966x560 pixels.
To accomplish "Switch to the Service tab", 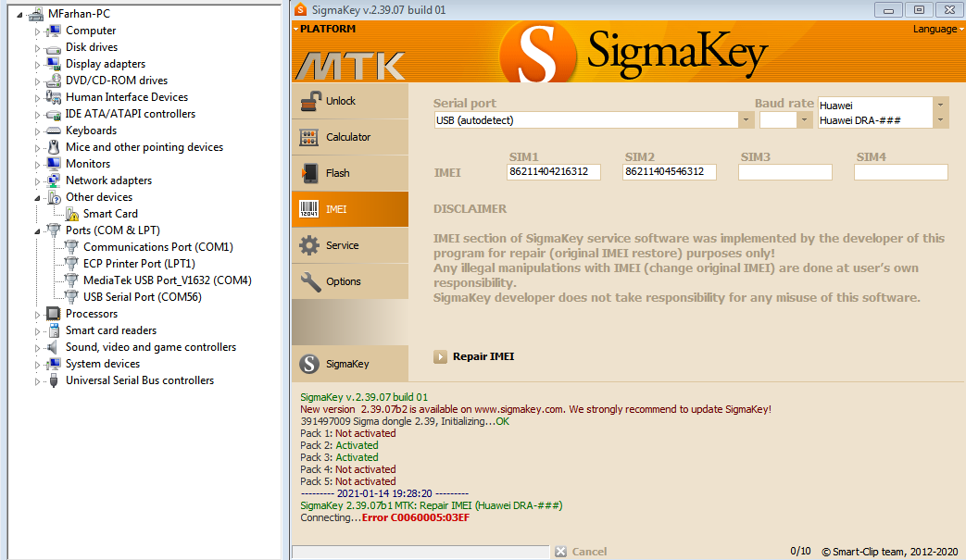I will 350,245.
